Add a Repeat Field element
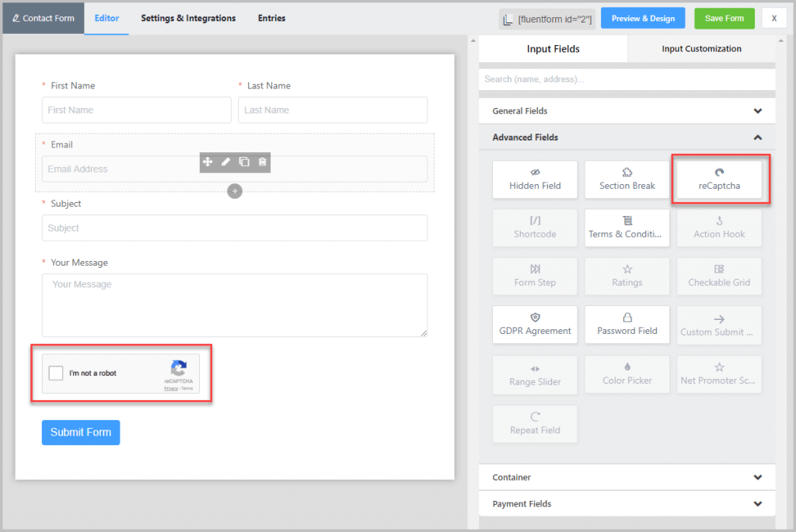Viewport: 796px width, 532px height. tap(535, 424)
